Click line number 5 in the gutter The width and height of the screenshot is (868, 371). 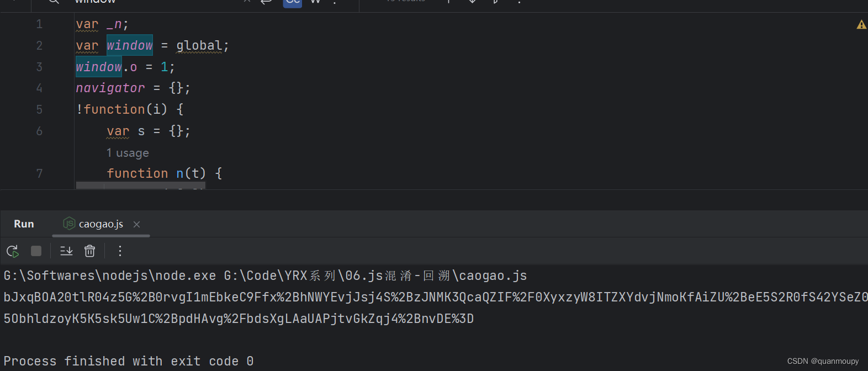[39, 109]
